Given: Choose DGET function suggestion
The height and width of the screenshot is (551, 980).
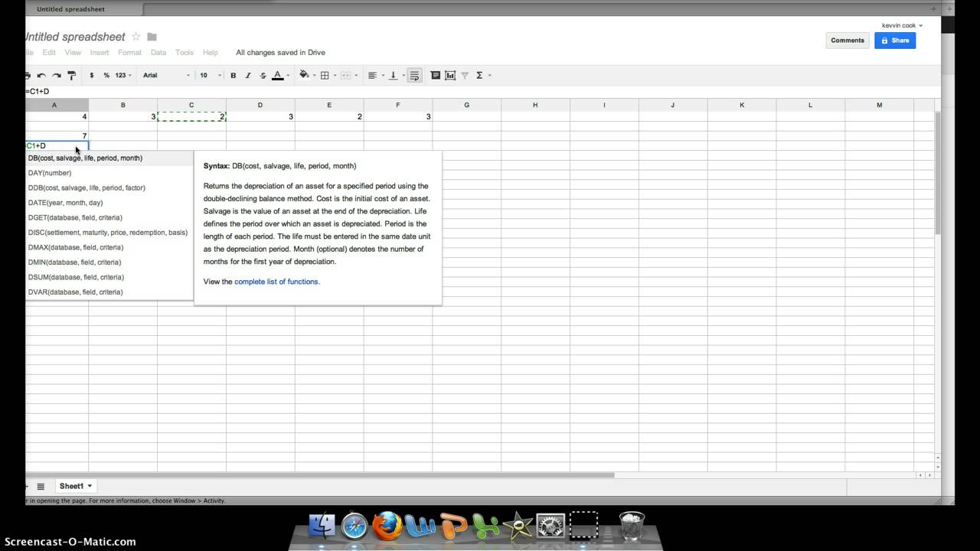Looking at the screenshot, I should 109,217.
